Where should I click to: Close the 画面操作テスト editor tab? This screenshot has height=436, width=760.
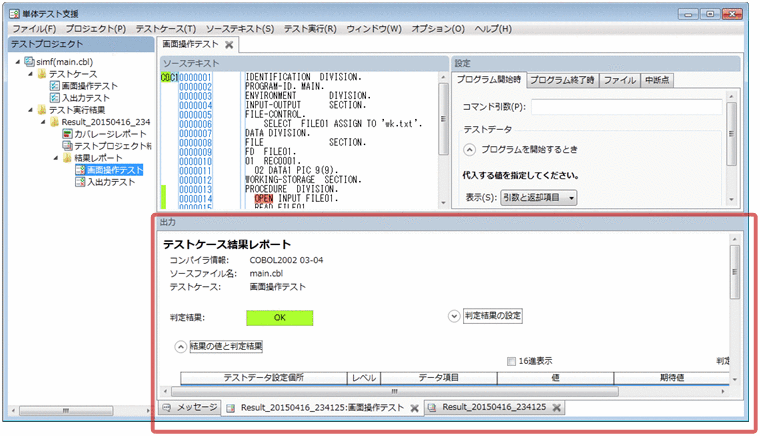click(x=229, y=45)
